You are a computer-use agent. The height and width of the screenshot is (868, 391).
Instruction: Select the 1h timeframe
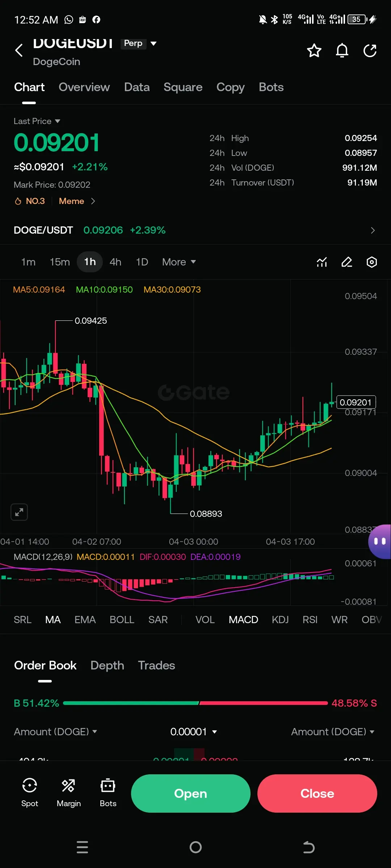point(90,261)
